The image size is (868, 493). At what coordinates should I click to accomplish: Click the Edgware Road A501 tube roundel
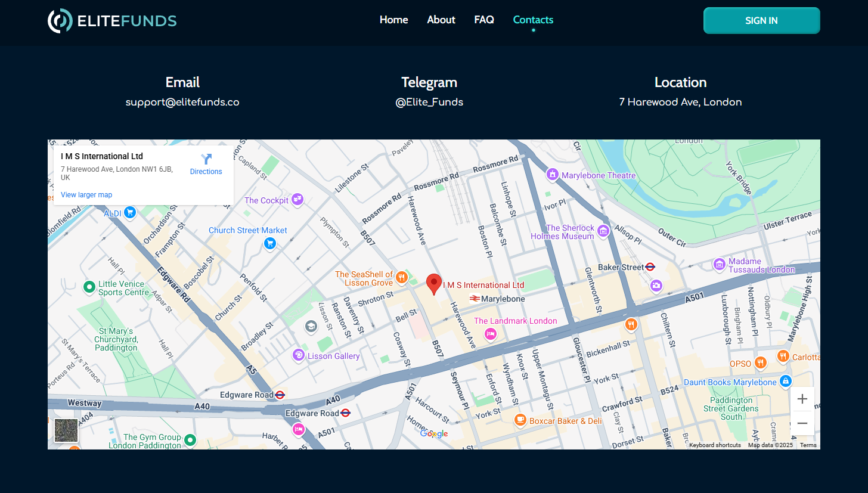point(346,413)
